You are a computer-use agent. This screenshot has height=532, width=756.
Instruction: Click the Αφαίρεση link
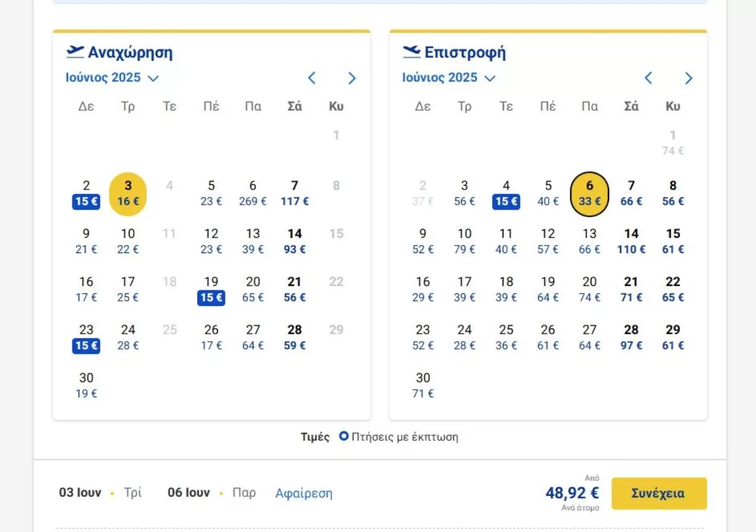304,494
